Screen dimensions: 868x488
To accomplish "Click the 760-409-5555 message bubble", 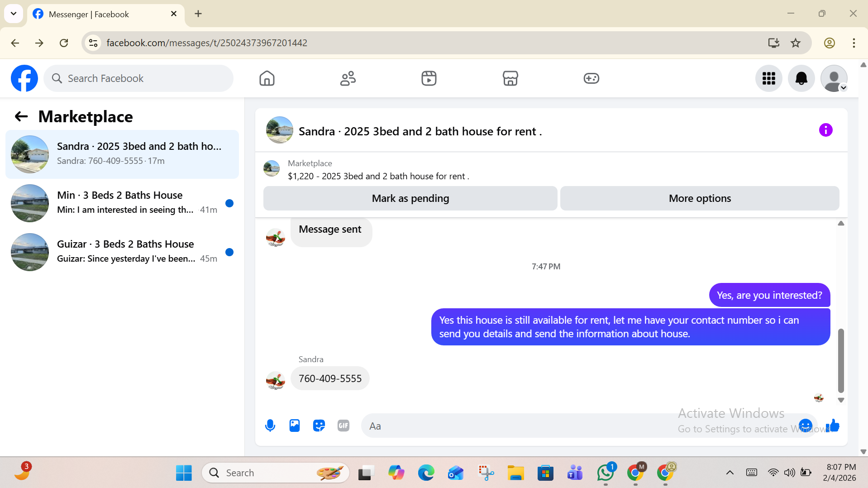I will click(x=330, y=378).
